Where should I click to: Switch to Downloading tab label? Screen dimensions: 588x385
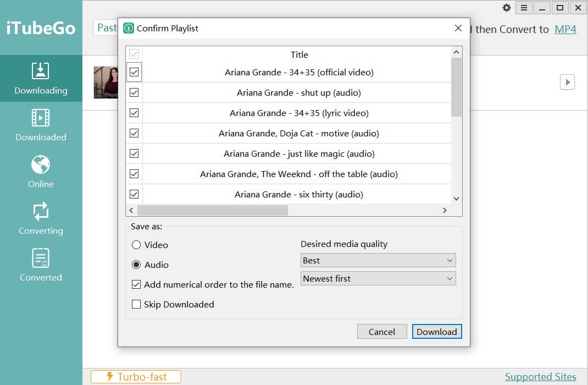click(41, 90)
